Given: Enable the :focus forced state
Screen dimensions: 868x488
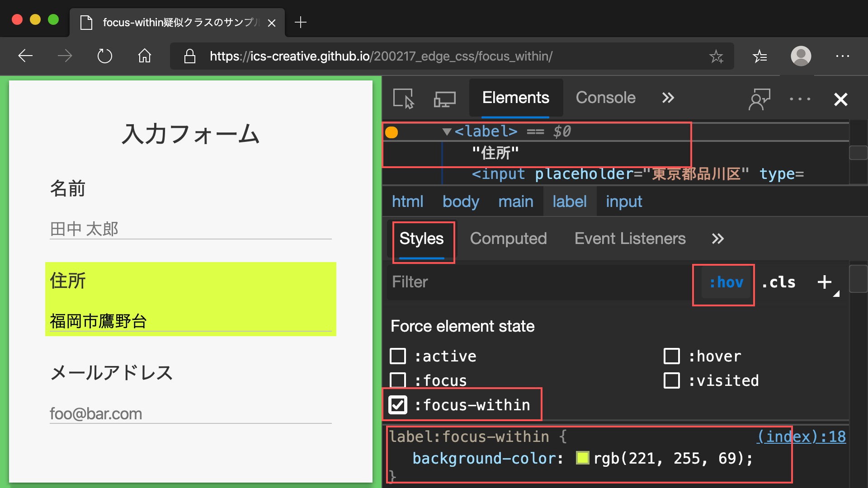Looking at the screenshot, I should [x=398, y=380].
